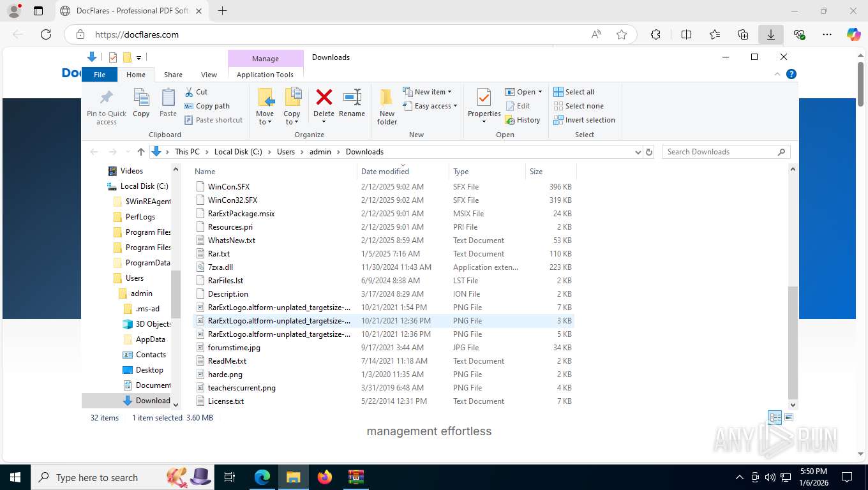
Task: Copy path of the selected file
Action: [207, 106]
